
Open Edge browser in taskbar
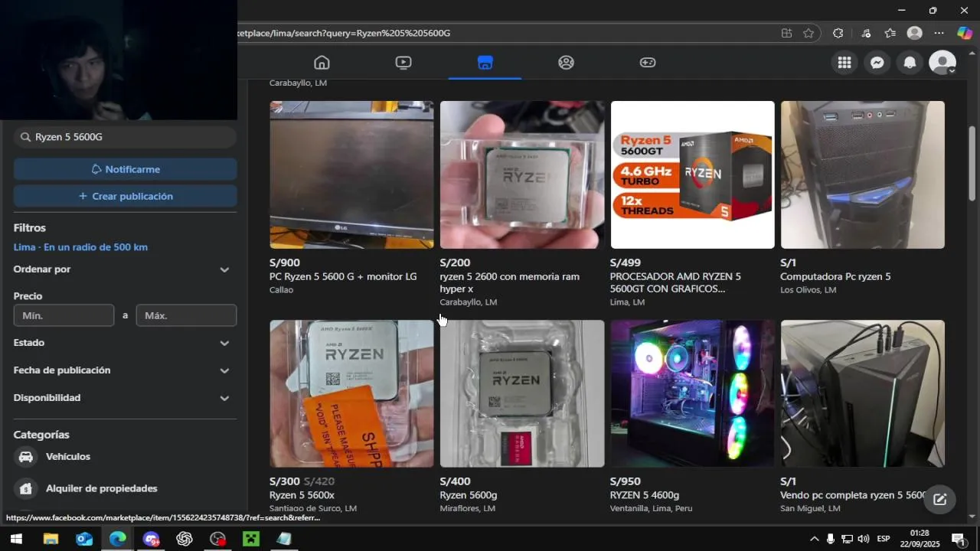tap(117, 539)
